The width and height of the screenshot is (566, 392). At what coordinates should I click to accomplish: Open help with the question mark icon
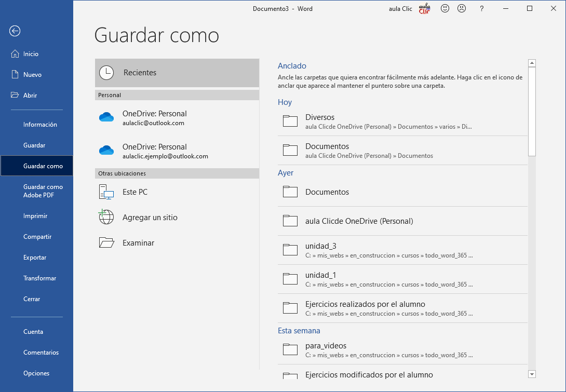tap(482, 9)
